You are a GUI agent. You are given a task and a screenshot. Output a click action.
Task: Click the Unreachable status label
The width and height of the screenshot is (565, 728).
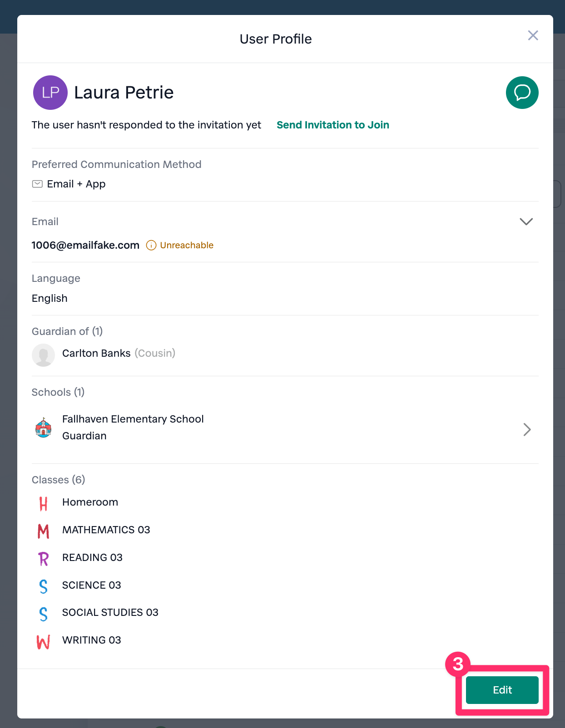click(x=187, y=245)
